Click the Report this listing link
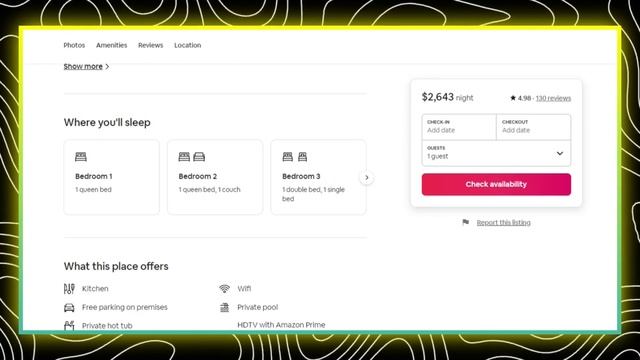 (504, 222)
